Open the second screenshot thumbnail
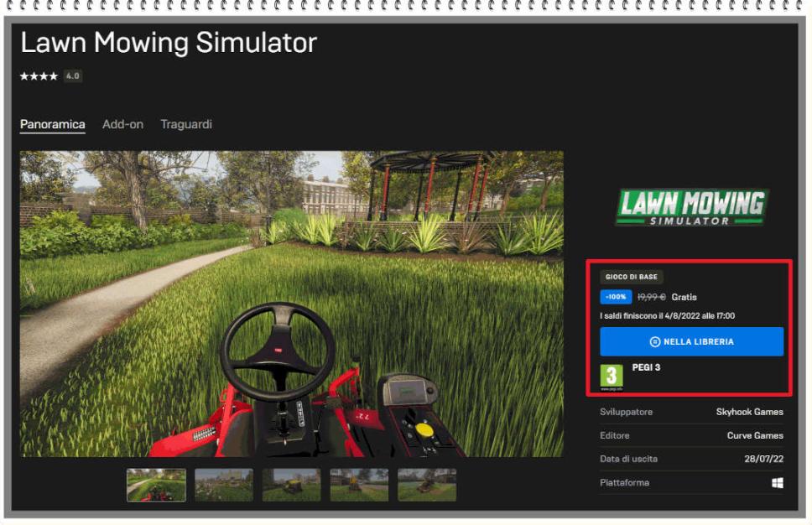 (x=224, y=486)
